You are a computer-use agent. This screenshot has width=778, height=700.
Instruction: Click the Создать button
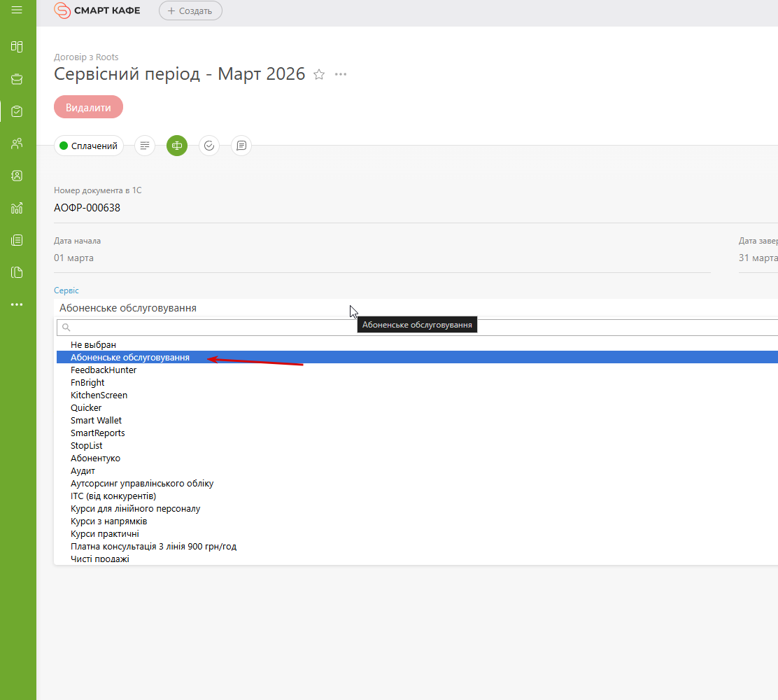coord(190,10)
